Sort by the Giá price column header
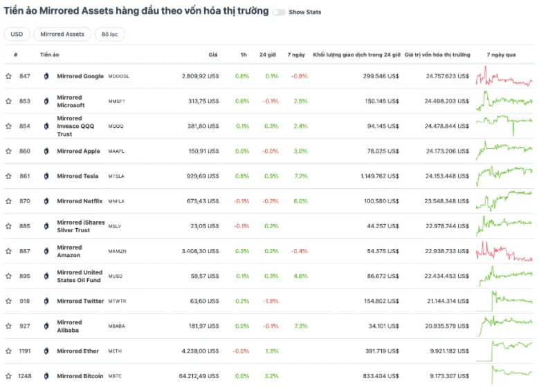 click(213, 55)
